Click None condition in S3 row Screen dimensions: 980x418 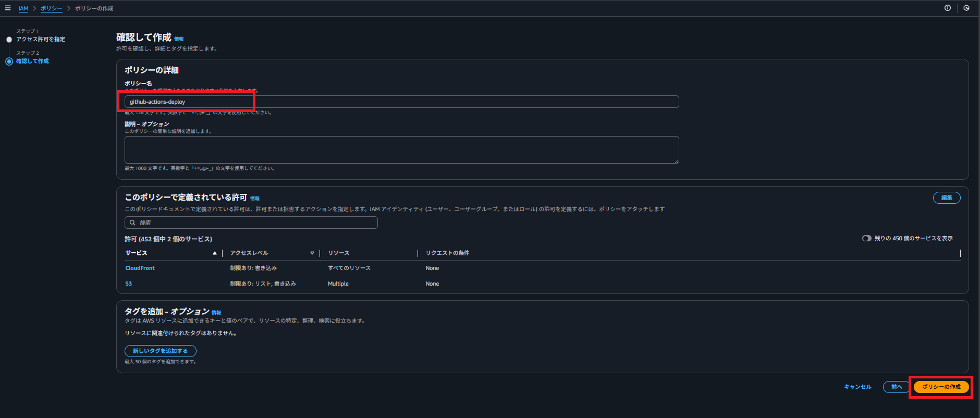coord(432,284)
